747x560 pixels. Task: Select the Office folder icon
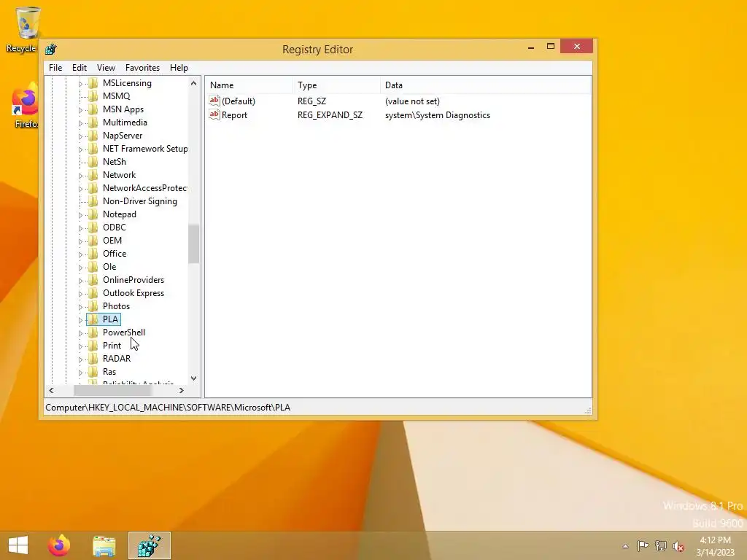93,253
